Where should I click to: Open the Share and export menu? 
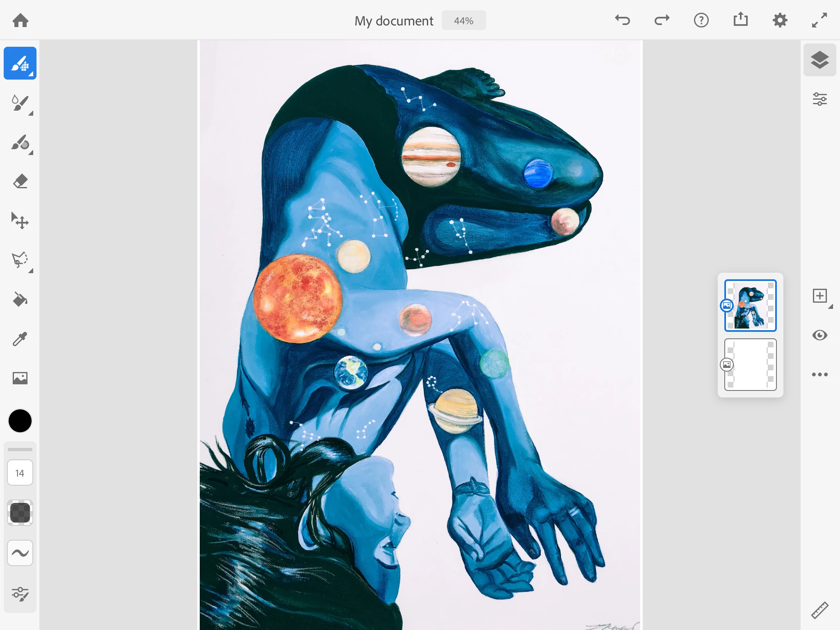click(x=740, y=20)
